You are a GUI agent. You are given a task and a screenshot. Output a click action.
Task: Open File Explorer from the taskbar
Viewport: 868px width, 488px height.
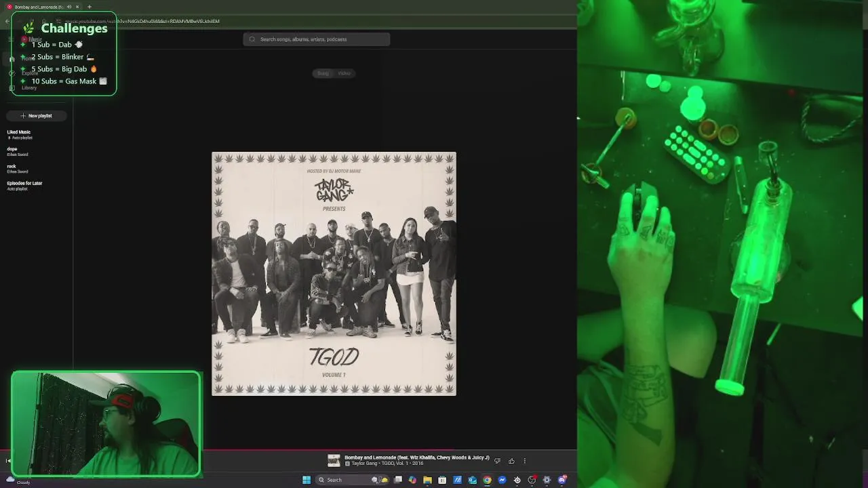[x=427, y=480]
